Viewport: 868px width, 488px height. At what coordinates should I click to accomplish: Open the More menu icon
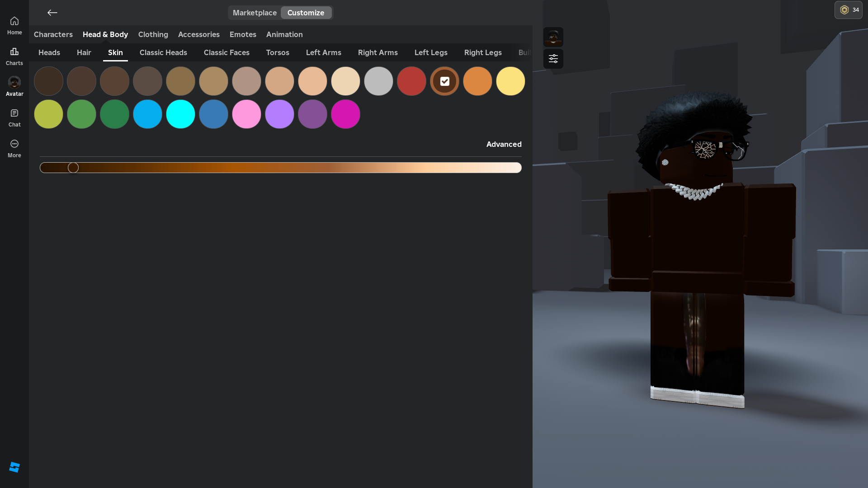pyautogui.click(x=14, y=149)
